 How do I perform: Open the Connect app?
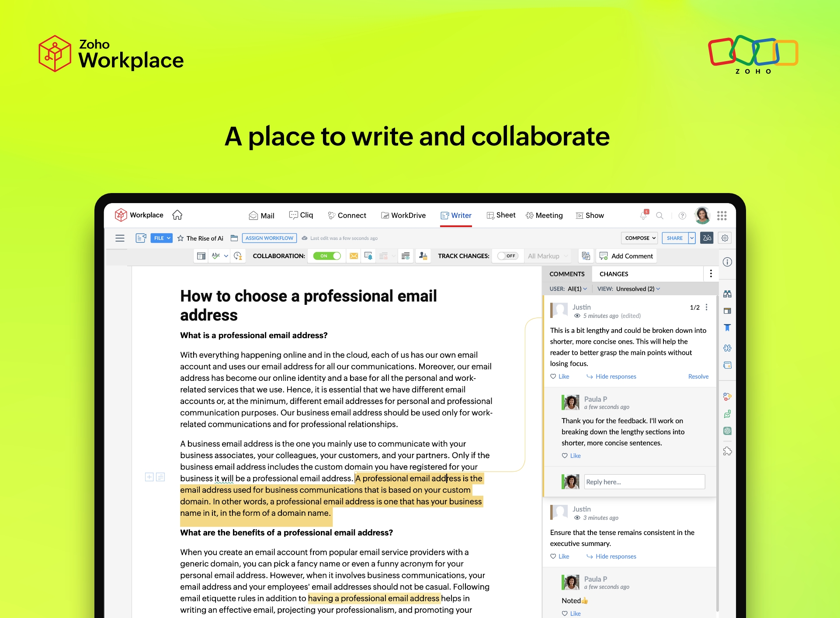[347, 215]
